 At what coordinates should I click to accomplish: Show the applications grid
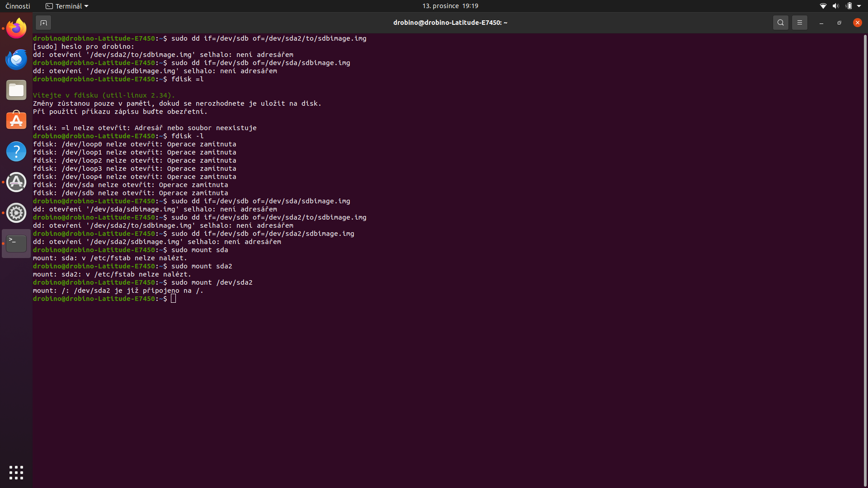tap(16, 473)
